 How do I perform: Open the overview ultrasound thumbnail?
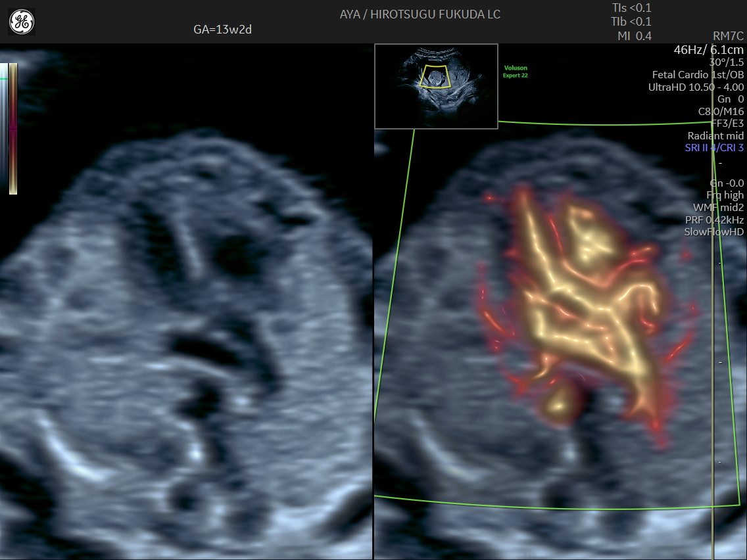[x=436, y=86]
